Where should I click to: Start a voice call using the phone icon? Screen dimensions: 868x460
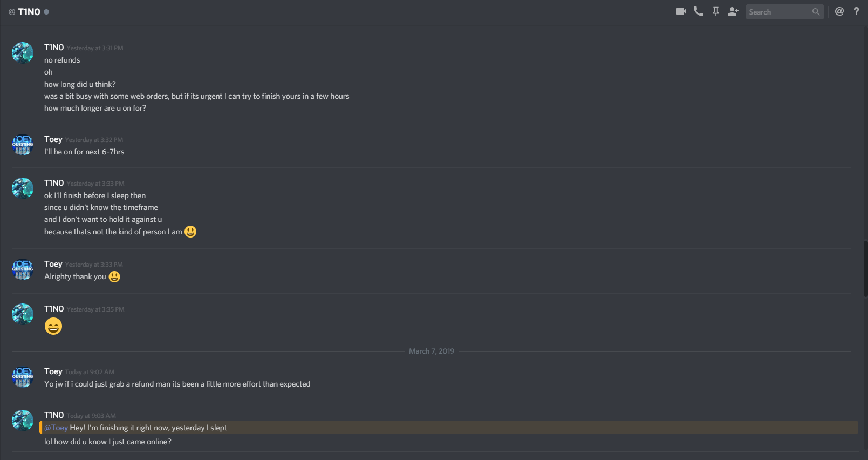click(x=699, y=11)
